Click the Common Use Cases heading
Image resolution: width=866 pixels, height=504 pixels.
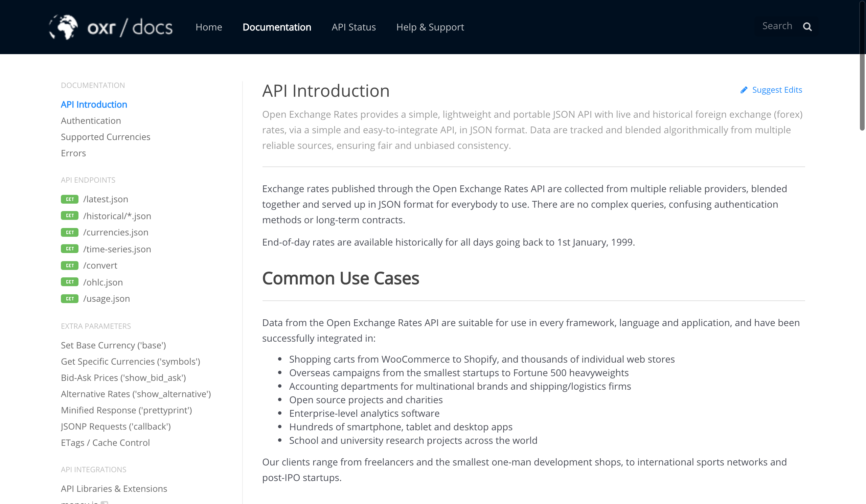coord(341,278)
